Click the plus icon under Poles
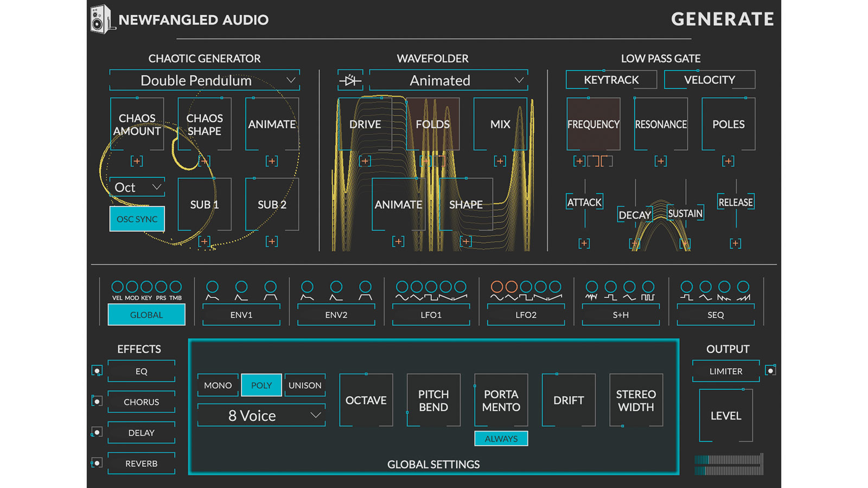 click(x=728, y=161)
